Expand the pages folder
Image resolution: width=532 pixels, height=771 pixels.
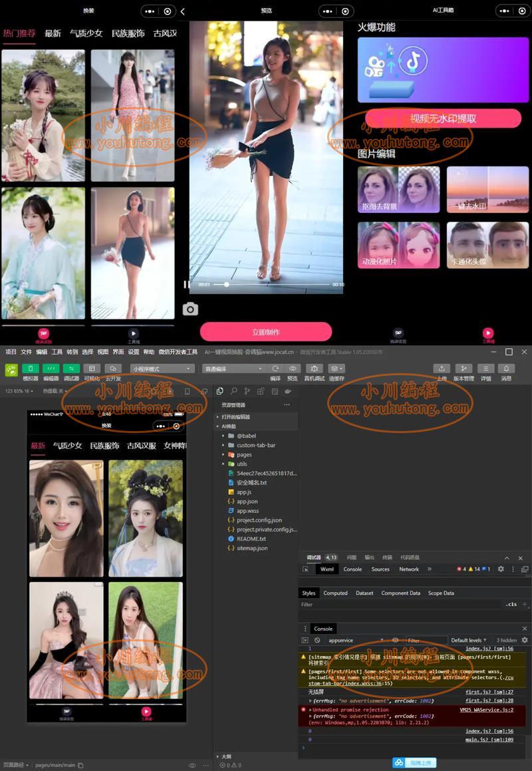(255, 454)
